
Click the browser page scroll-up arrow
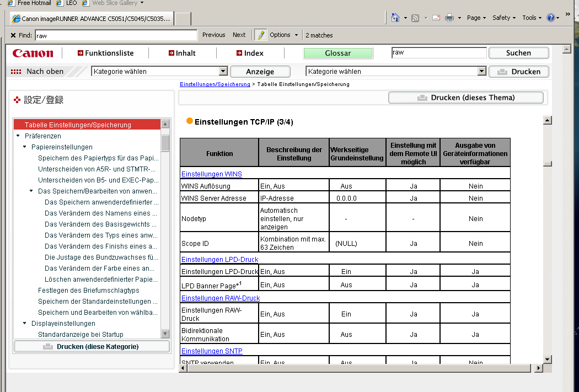click(567, 49)
